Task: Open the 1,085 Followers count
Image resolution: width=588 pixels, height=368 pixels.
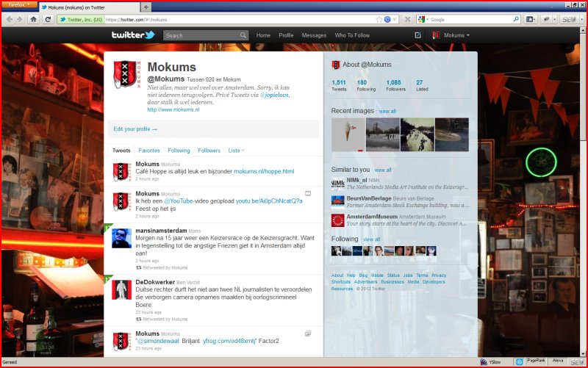Action: tap(395, 85)
